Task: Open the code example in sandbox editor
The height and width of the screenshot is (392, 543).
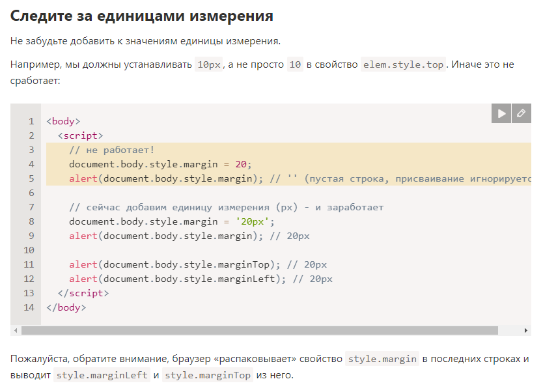Action: pos(521,113)
